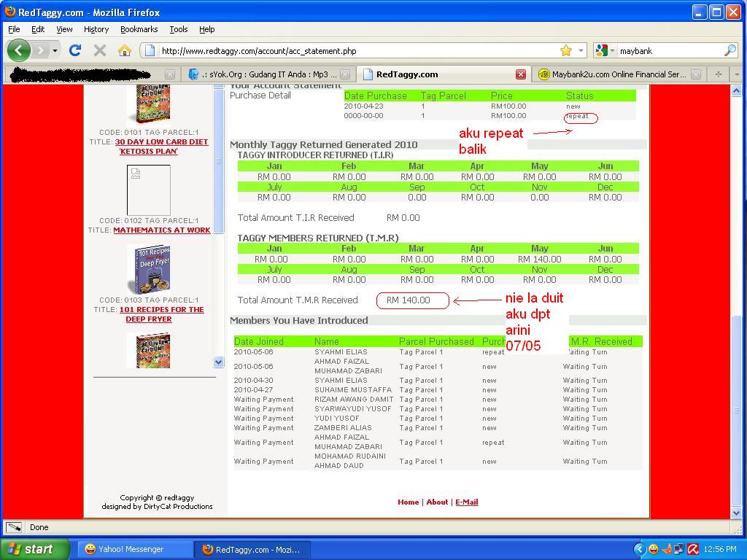Open the Mathematics At Work link

coord(161,230)
